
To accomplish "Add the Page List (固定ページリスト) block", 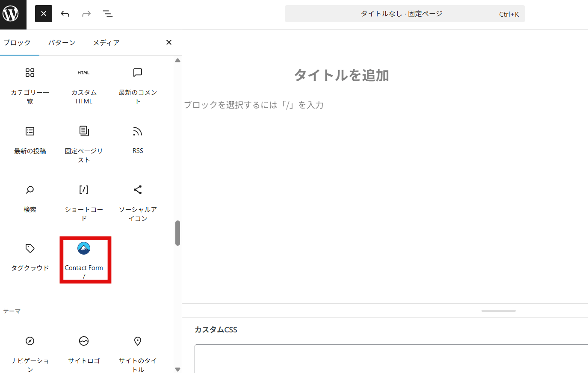I will click(x=84, y=143).
